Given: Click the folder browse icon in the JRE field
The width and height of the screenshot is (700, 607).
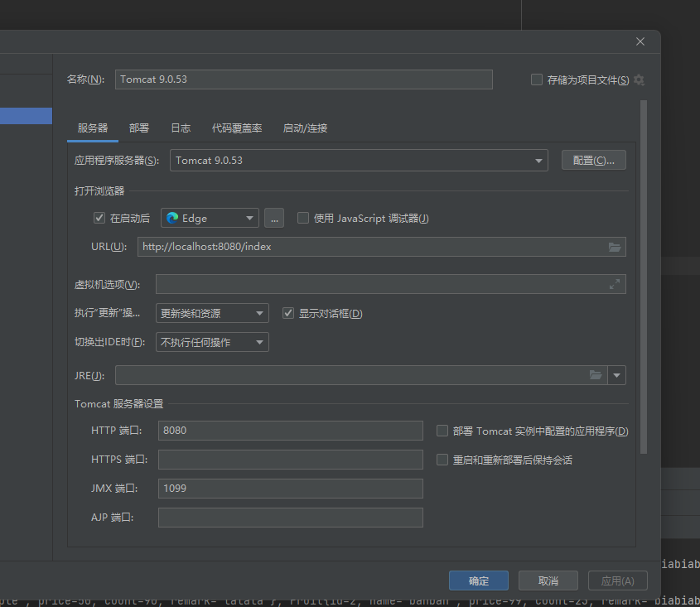Looking at the screenshot, I should coord(596,375).
